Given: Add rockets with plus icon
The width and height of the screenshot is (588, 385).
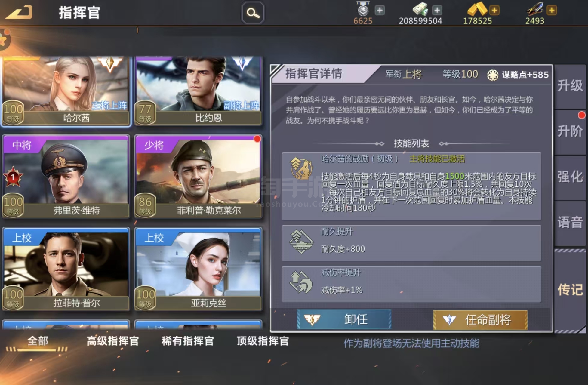Looking at the screenshot, I should coord(551,10).
